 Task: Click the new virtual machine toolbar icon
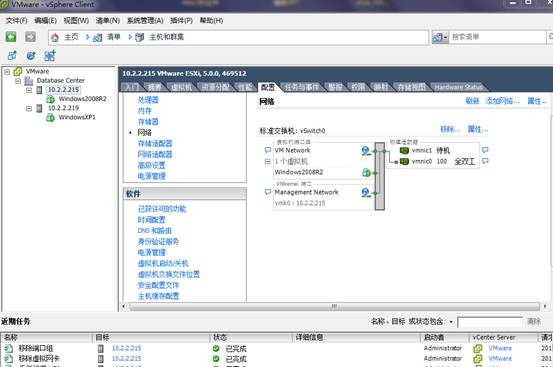[x=12, y=55]
